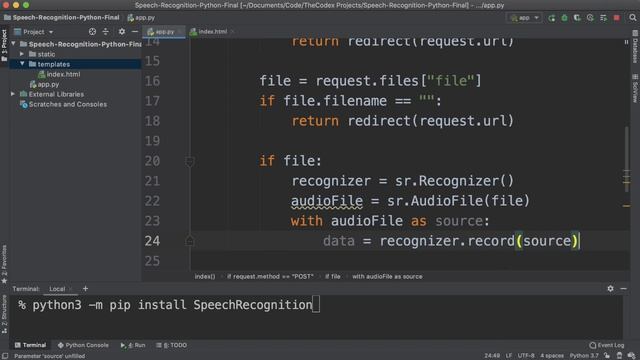Screen dimensions: 640x360
Task: Change the UTF-8 file encoding
Action: tap(526, 356)
